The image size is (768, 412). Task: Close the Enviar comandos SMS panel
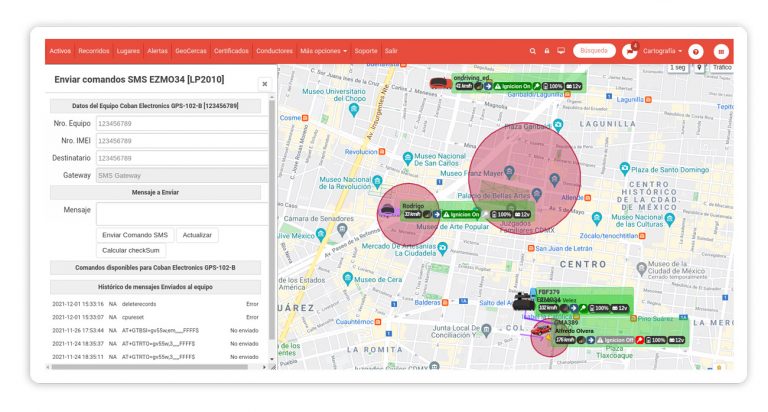tap(264, 84)
